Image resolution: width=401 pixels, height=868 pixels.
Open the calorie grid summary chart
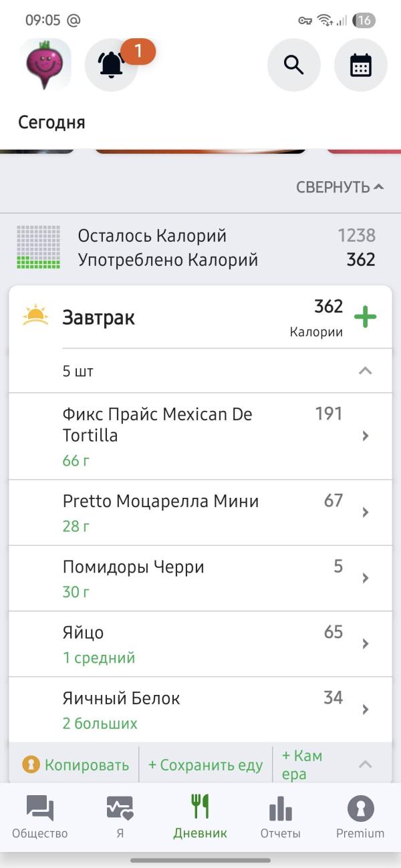[38, 247]
